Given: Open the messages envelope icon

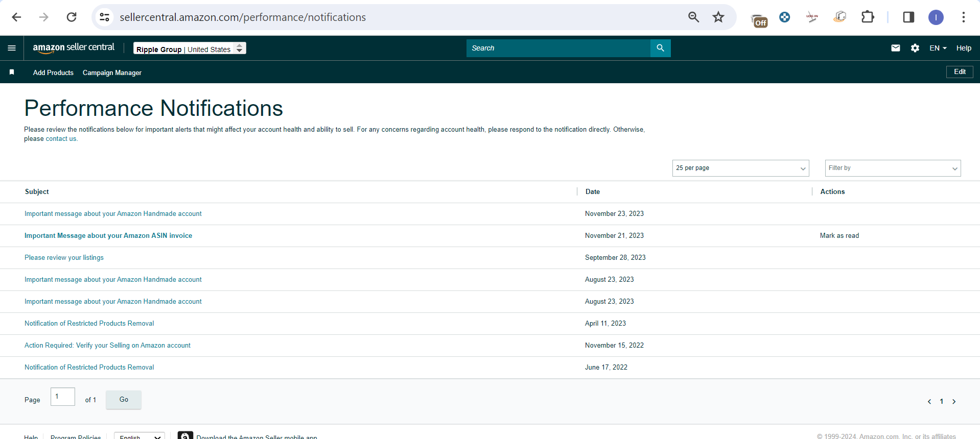Looking at the screenshot, I should [896, 48].
